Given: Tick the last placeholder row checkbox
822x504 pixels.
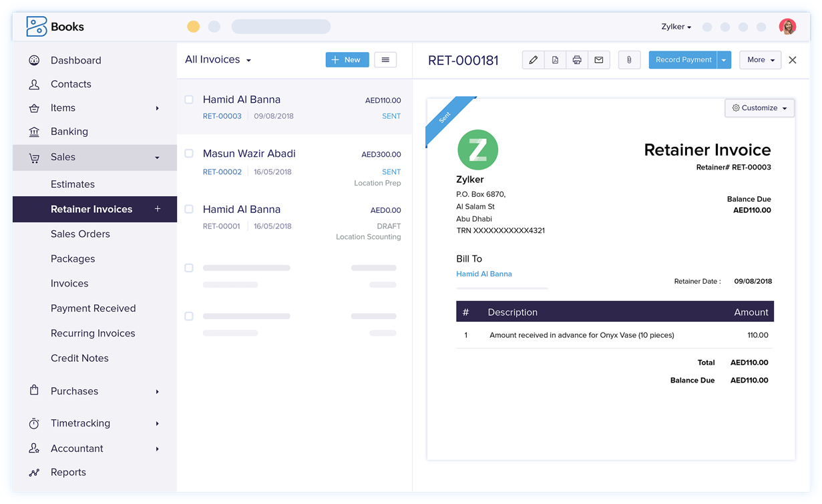Looking at the screenshot, I should coord(189,316).
